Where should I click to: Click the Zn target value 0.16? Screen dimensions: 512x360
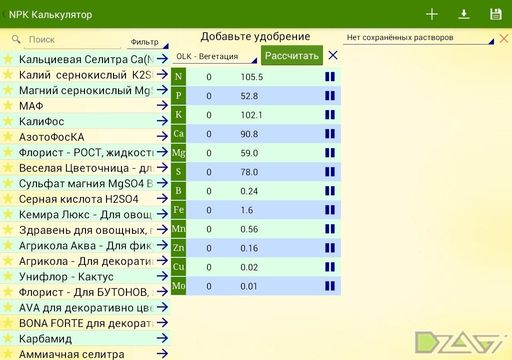coord(249,248)
